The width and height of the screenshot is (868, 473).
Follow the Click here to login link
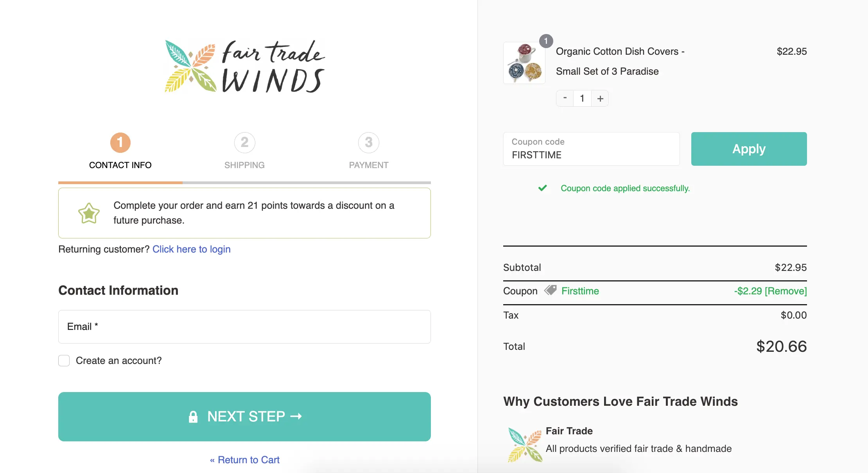191,249
